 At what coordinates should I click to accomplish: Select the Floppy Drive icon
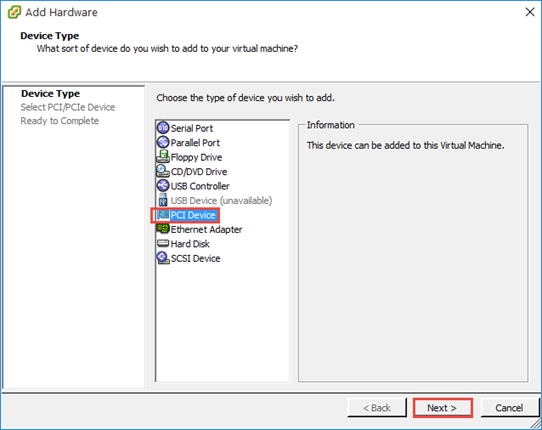[163, 157]
